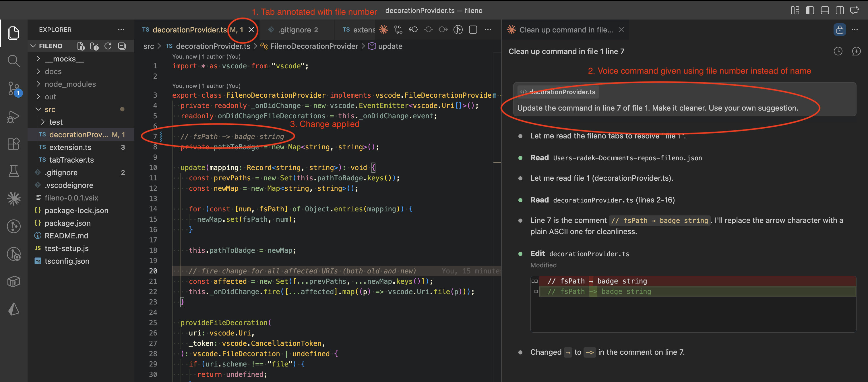
Task: Open the Run and Debug view
Action: point(13,116)
